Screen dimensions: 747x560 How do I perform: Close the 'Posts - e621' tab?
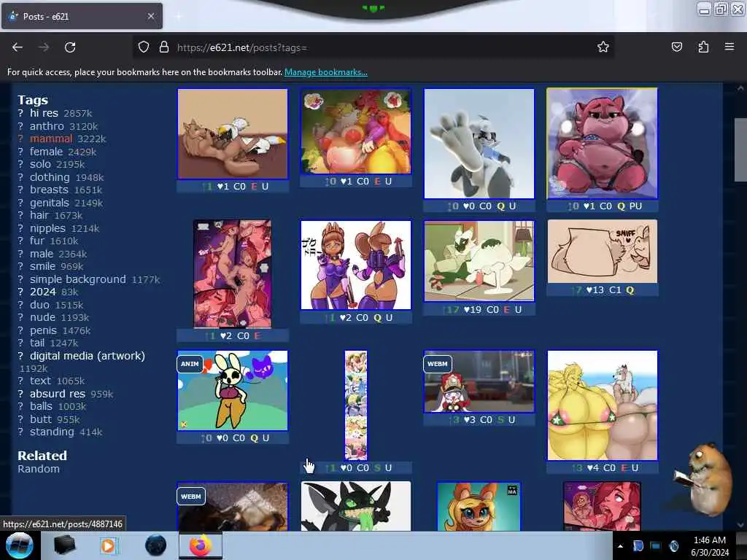[x=150, y=16]
